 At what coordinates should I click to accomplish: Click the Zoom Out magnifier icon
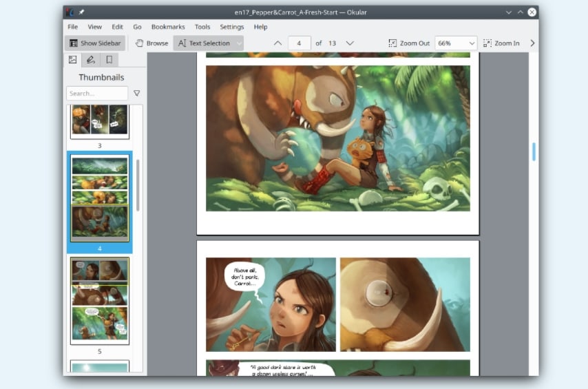click(x=392, y=43)
